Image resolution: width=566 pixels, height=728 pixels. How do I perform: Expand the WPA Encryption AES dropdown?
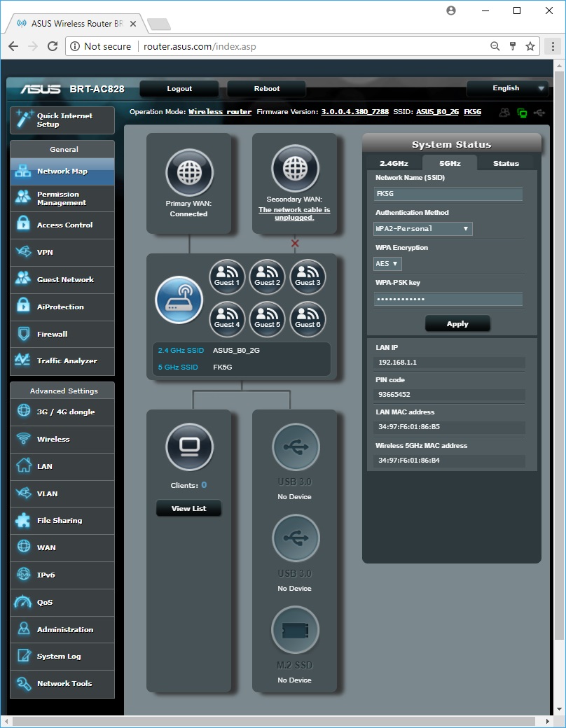(387, 264)
